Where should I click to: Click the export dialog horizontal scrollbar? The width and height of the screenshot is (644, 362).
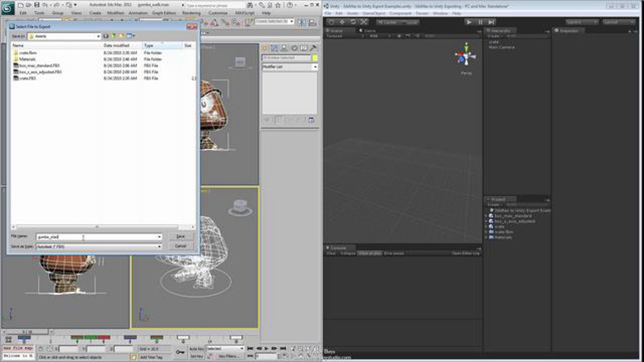tap(103, 227)
